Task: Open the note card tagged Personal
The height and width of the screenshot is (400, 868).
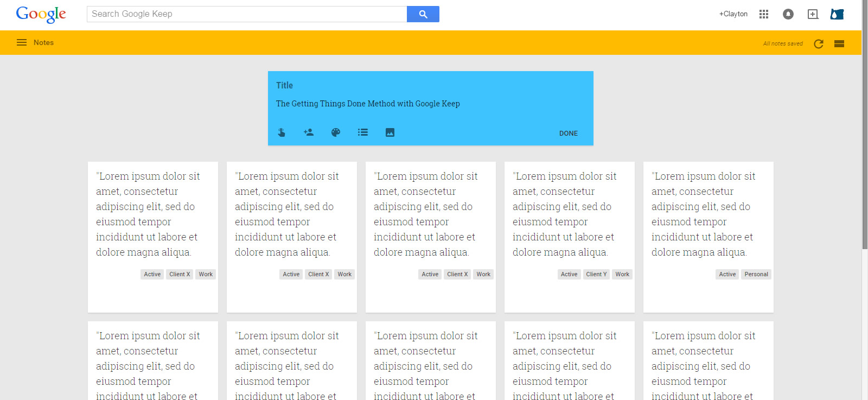Action: [709, 237]
